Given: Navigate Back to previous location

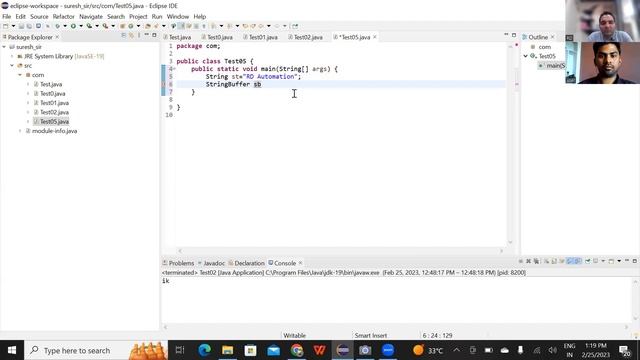Looking at the screenshot, I should point(261,26).
